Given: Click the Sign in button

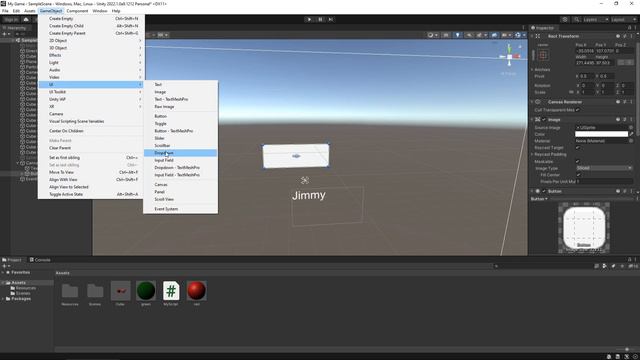Looking at the screenshot, I should (x=11, y=20).
